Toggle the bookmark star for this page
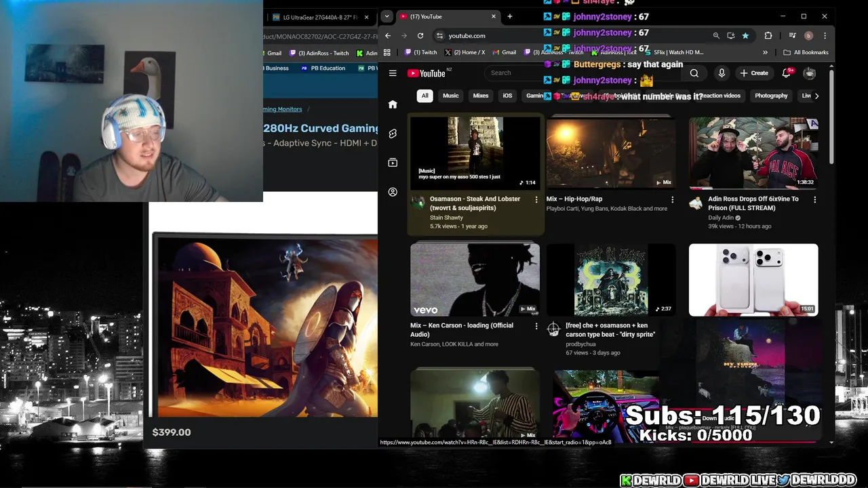868x488 pixels. pyautogui.click(x=745, y=35)
